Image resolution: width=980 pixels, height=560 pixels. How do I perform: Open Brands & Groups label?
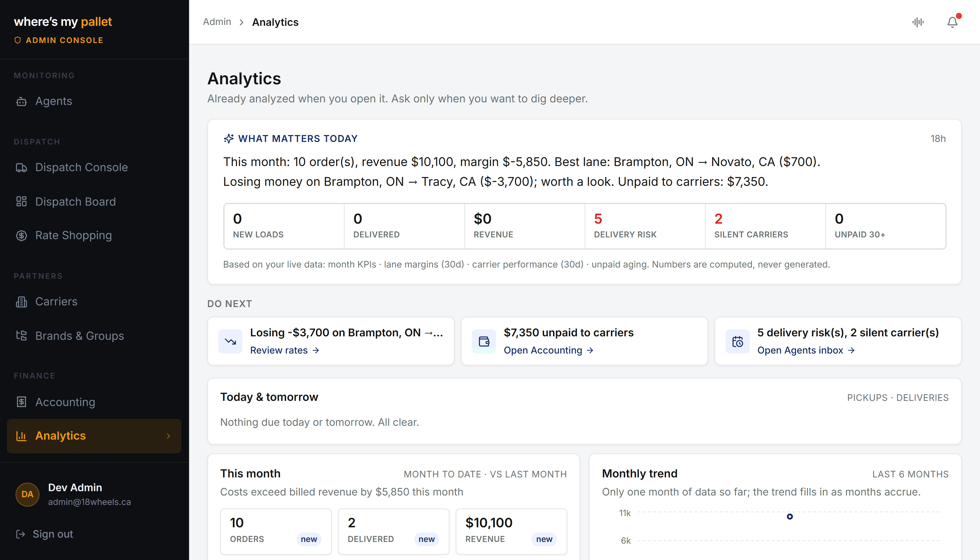pos(80,336)
